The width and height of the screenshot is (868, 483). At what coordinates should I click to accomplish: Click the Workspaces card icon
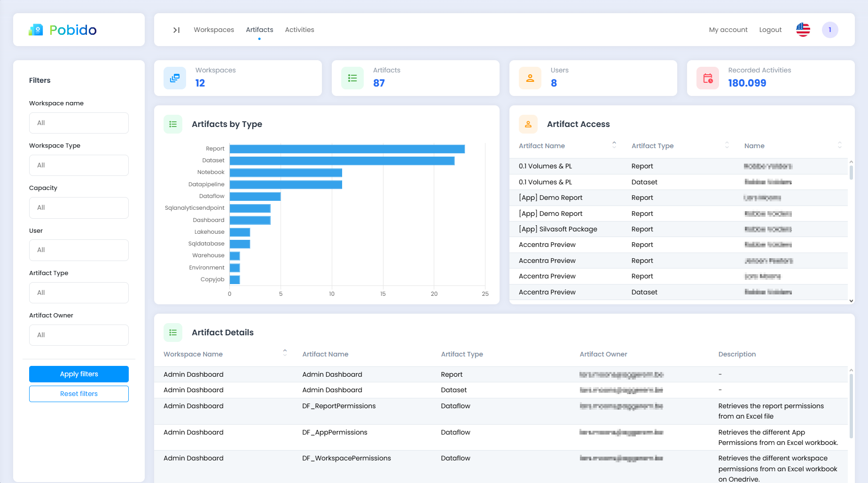tap(175, 78)
